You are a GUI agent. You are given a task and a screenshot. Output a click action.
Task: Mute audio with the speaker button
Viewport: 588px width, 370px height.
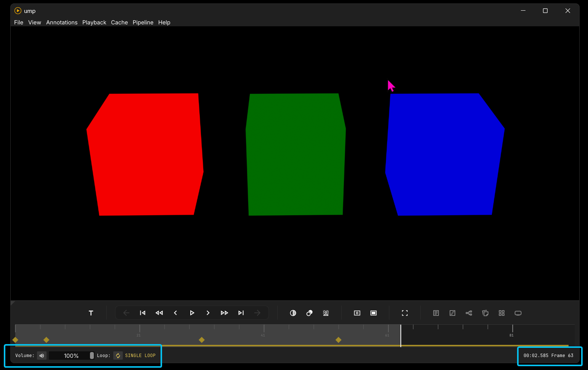[x=42, y=356]
